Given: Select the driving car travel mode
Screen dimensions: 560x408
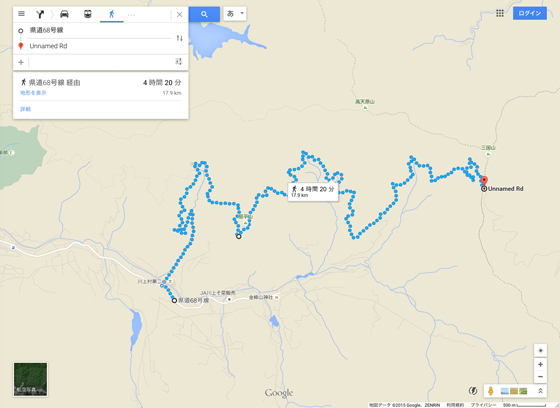Looking at the screenshot, I should [x=64, y=14].
